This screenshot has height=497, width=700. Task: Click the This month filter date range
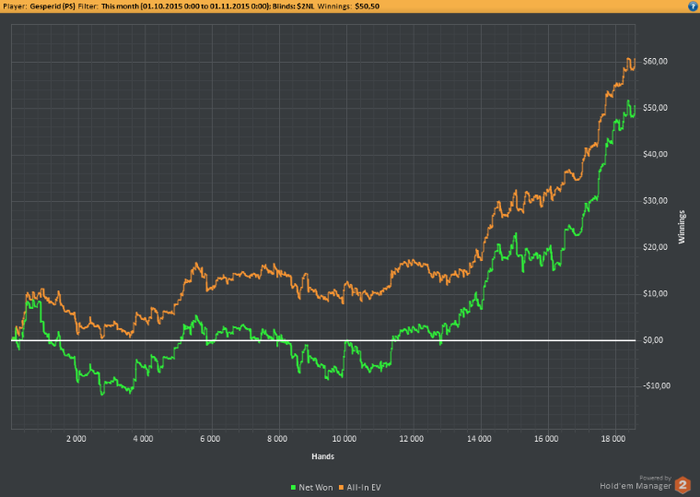pyautogui.click(x=186, y=6)
